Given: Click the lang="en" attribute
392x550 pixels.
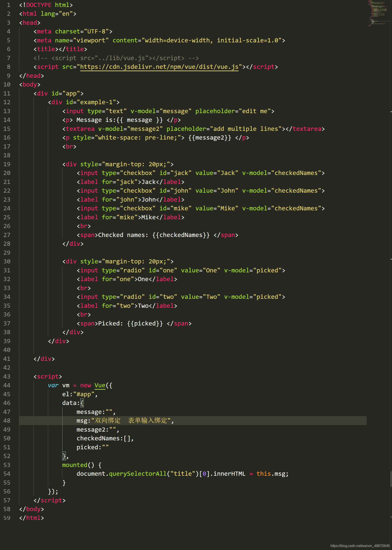Looking at the screenshot, I should click(x=57, y=14).
